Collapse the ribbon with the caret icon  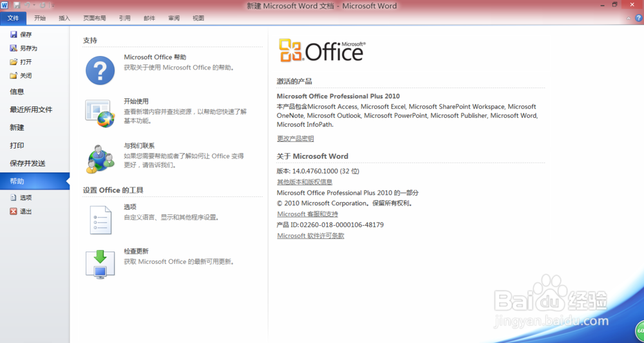coord(629,19)
